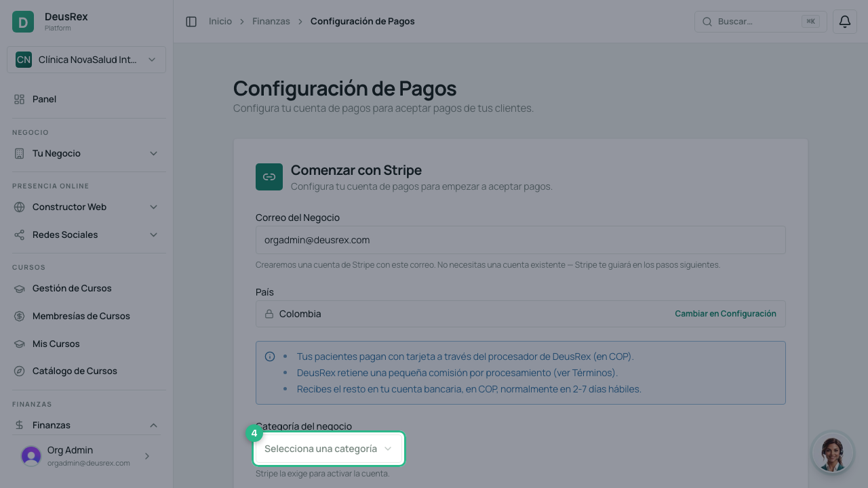Click the Catálogo de Cursos compass icon

click(19, 371)
